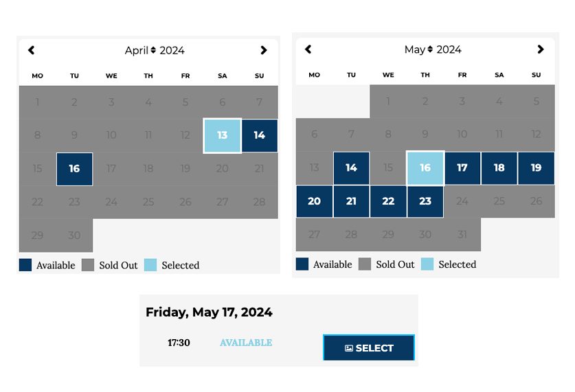This screenshot has width=575, height=392.
Task: Click highlighted date May 16
Action: (425, 168)
